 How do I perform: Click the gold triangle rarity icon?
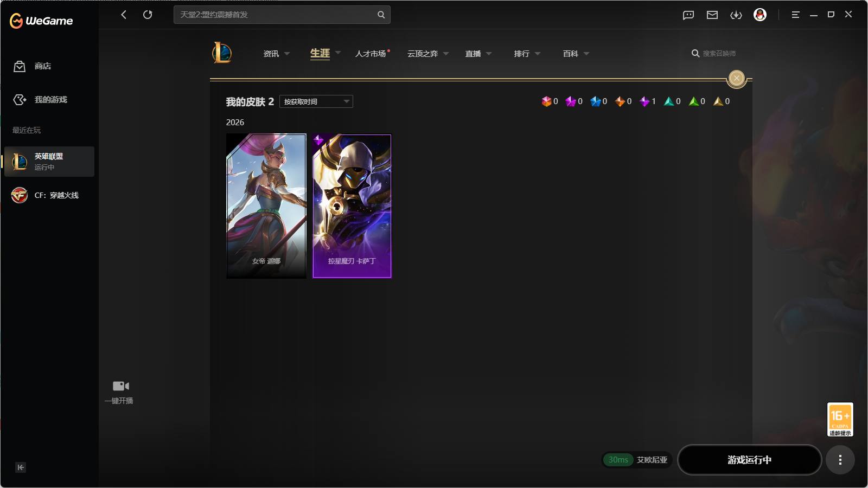pos(718,101)
